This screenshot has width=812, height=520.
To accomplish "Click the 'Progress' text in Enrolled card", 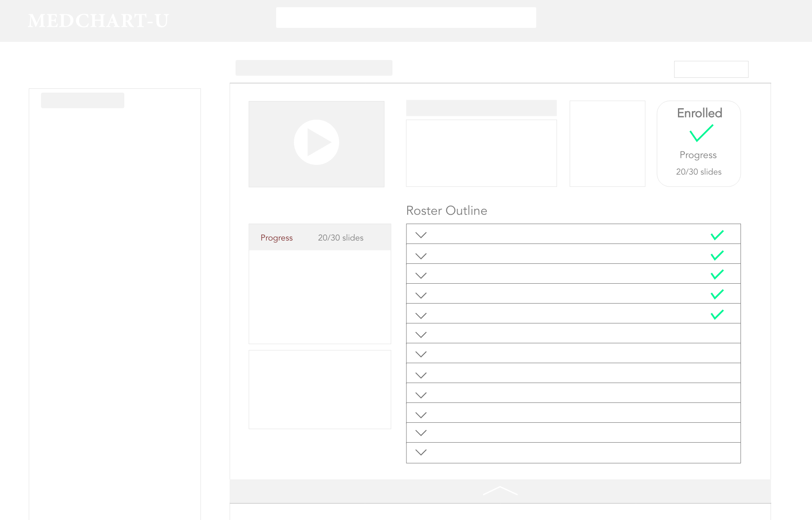I will point(698,155).
